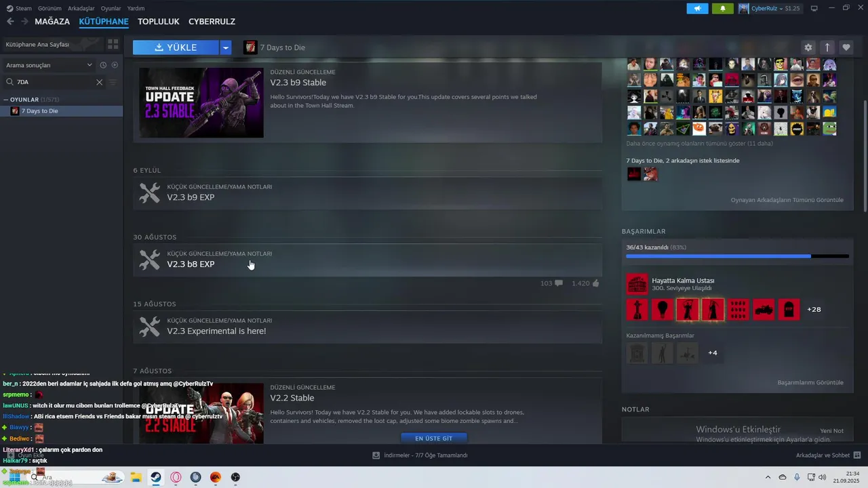This screenshot has height=488, width=868.
Task: Open İndirmeler download status
Action: [420, 455]
